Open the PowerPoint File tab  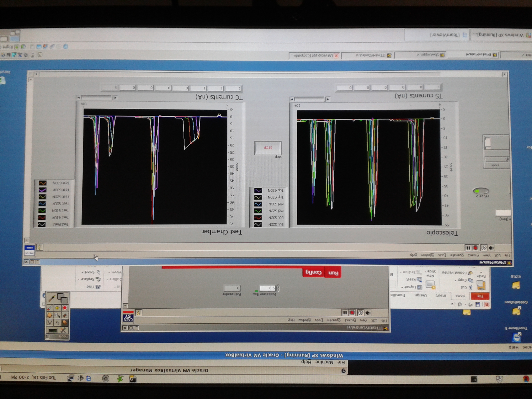[480, 296]
